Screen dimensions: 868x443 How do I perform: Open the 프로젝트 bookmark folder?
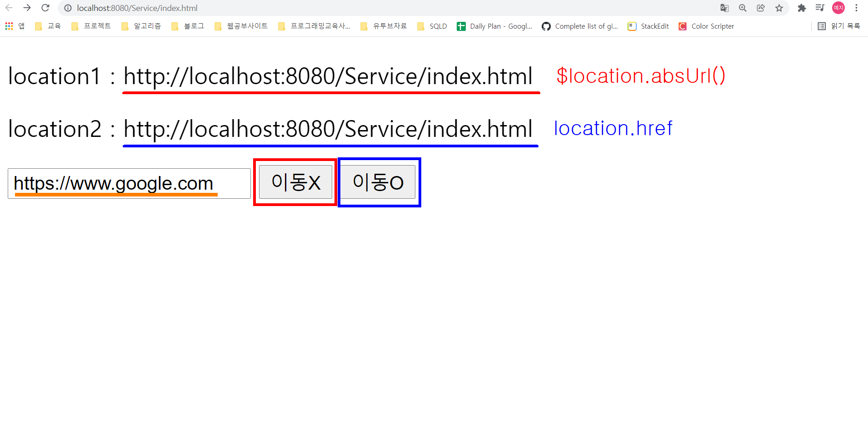91,26
